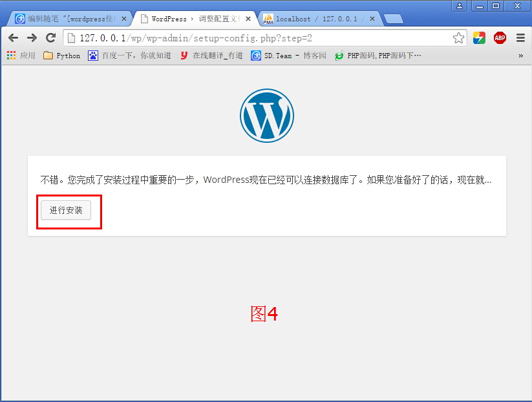Close the browser window

pyautogui.click(x=517, y=6)
